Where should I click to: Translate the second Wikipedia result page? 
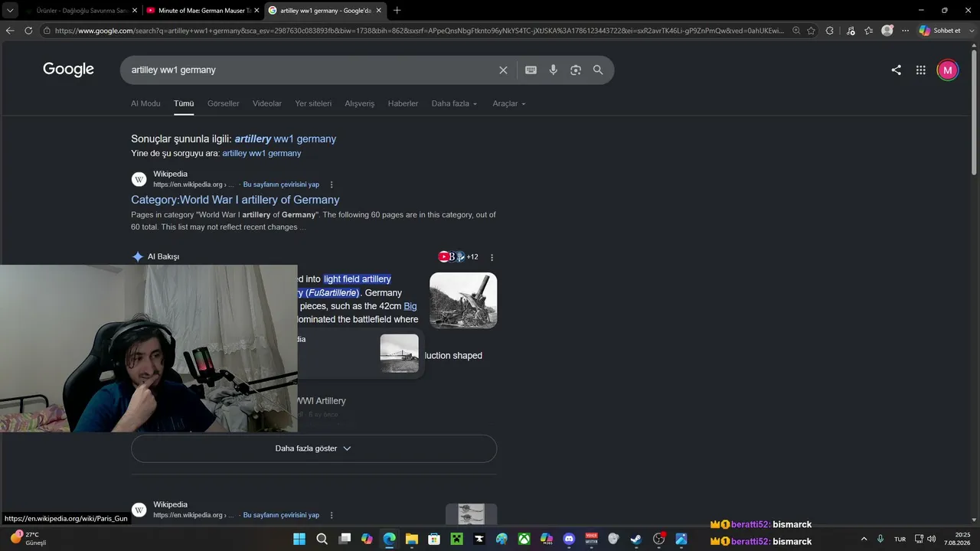coord(281,515)
